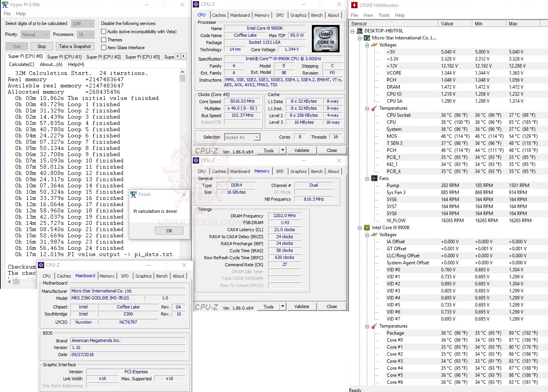Click the HWMonitor lightning bolt icon
Image resolution: width=548 pixels, height=392 pixels.
[354, 5]
